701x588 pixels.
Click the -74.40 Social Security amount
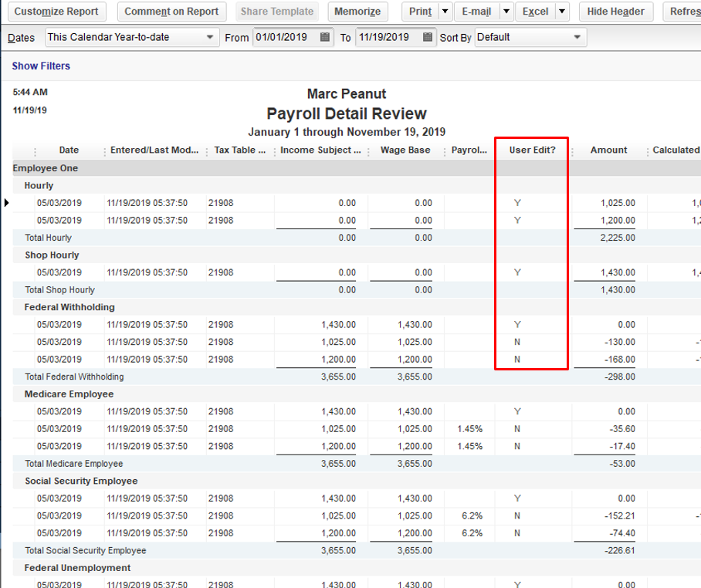622,533
